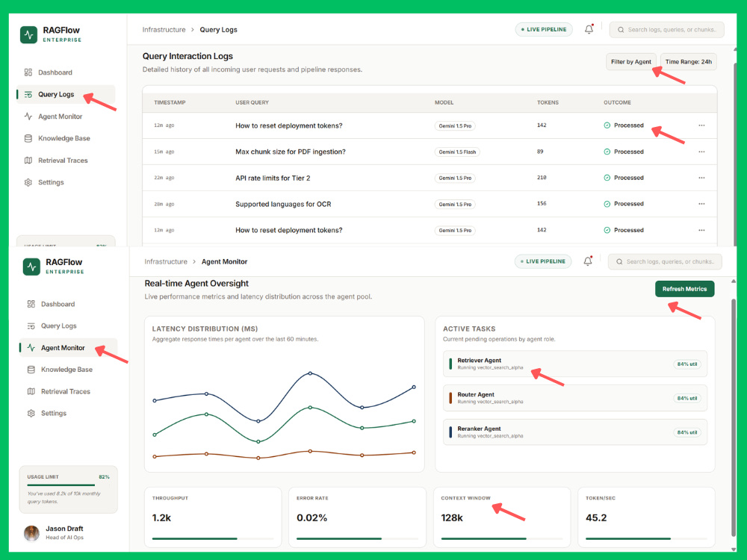
Task: Click the 128k Context Window value
Action: [452, 517]
